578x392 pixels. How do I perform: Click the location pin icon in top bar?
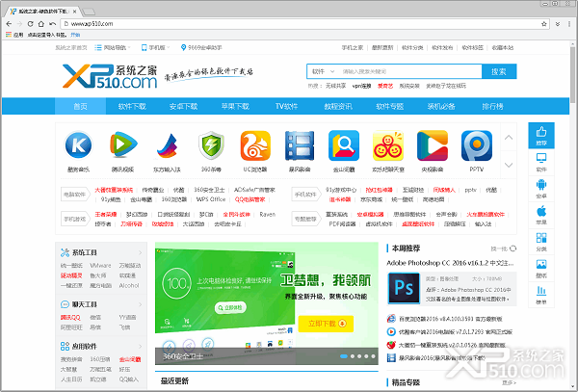(183, 47)
